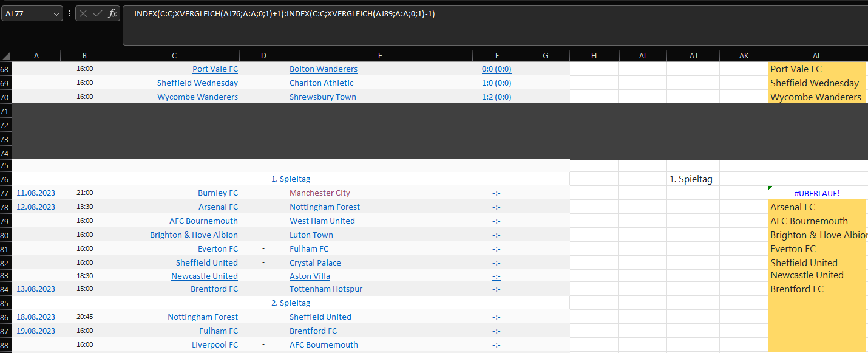The height and width of the screenshot is (353, 868).
Task: Open the Bolton Wanderers link
Action: [324, 69]
